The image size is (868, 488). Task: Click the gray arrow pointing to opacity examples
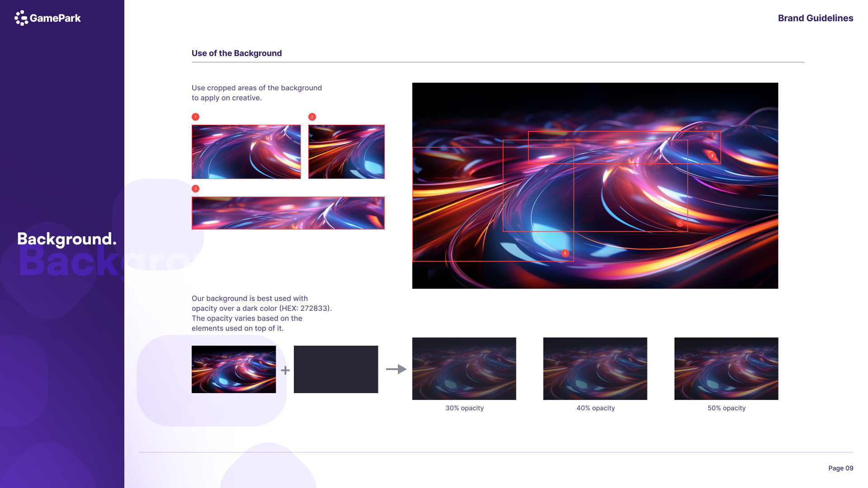[396, 369]
